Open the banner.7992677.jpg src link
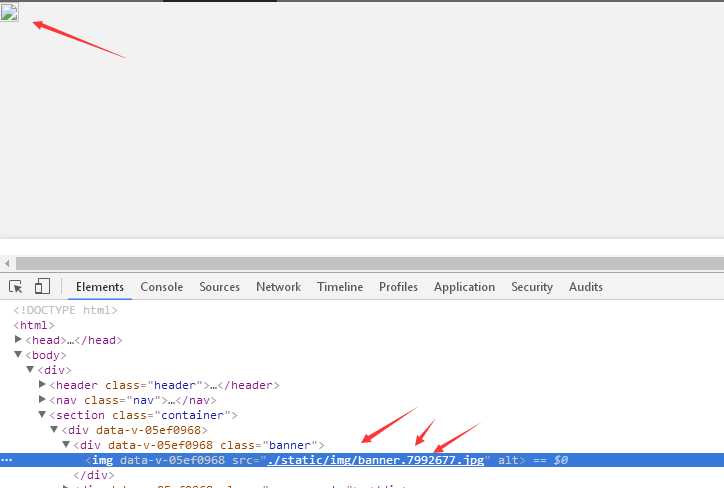The height and width of the screenshot is (488, 724). (x=375, y=460)
